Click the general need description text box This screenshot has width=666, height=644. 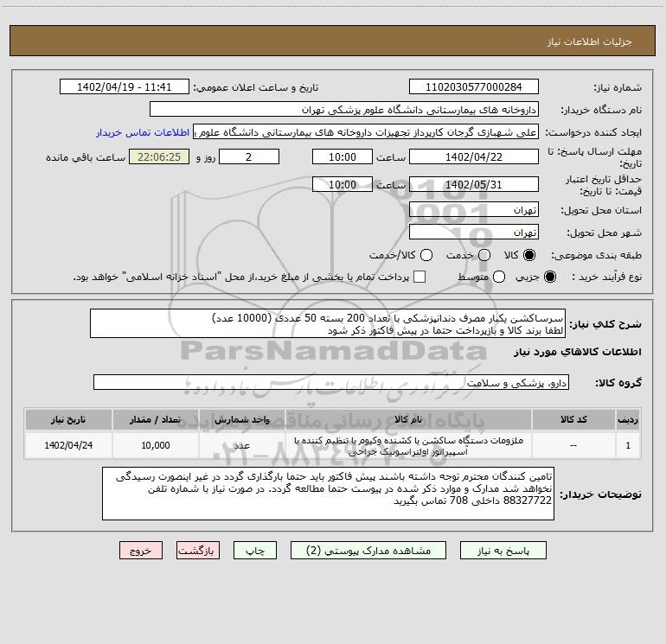(x=328, y=324)
